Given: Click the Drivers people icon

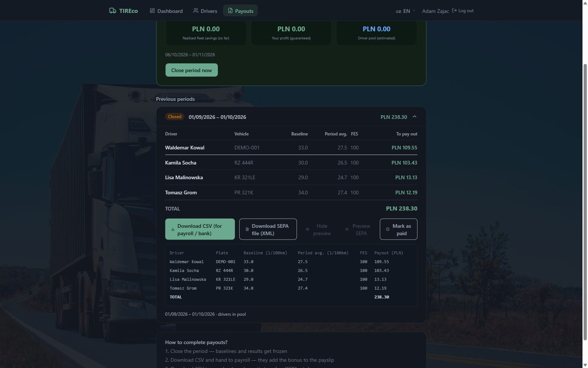Looking at the screenshot, I should pos(196,11).
